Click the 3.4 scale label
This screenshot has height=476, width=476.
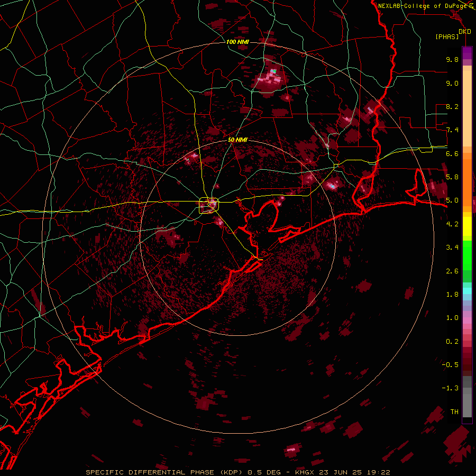click(452, 248)
